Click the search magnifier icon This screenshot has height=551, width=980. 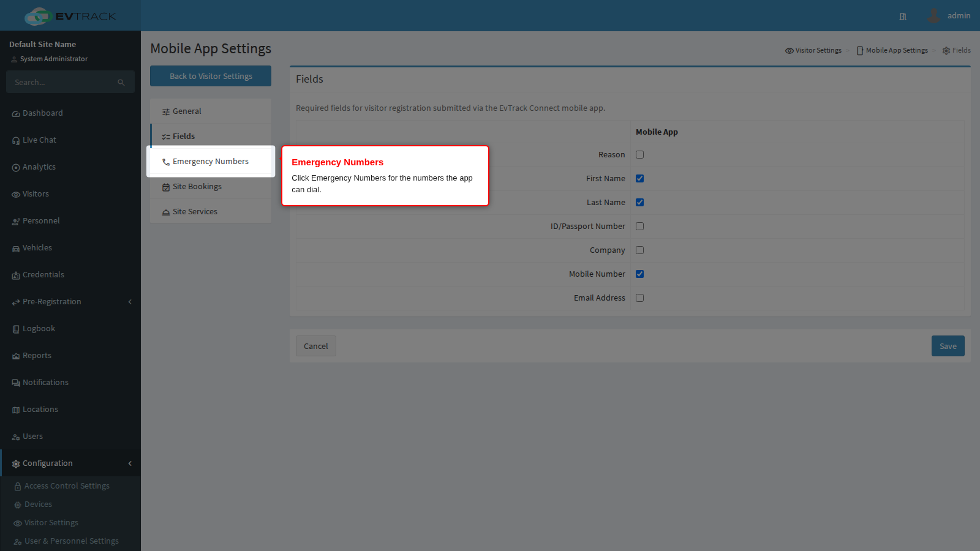121,83
